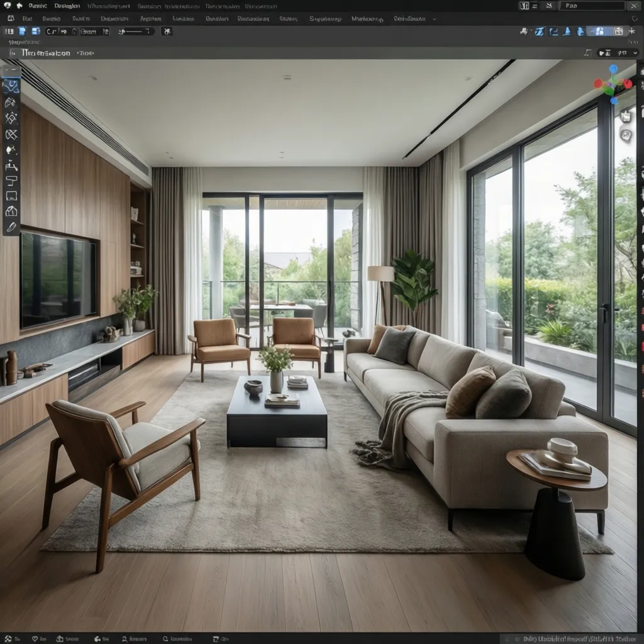644x644 pixels.
Task: Click the book icon starting the menu row
Action: coord(11,18)
